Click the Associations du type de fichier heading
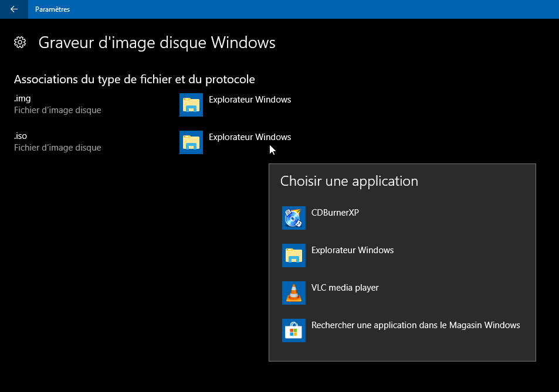 point(134,79)
